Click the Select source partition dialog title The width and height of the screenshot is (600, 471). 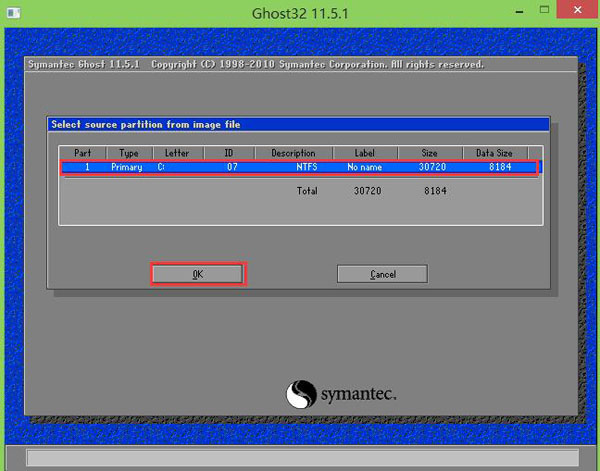146,124
